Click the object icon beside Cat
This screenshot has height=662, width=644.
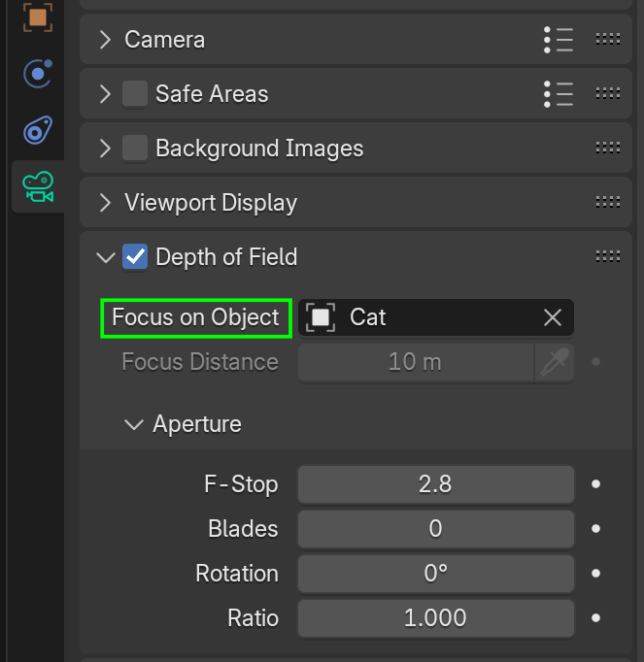321,317
